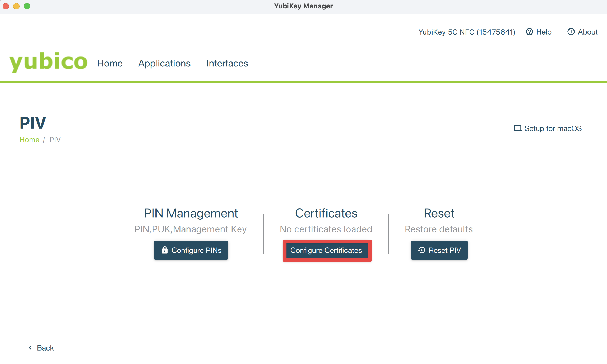This screenshot has height=364, width=607.
Task: Click the yubico logo
Action: [x=48, y=62]
